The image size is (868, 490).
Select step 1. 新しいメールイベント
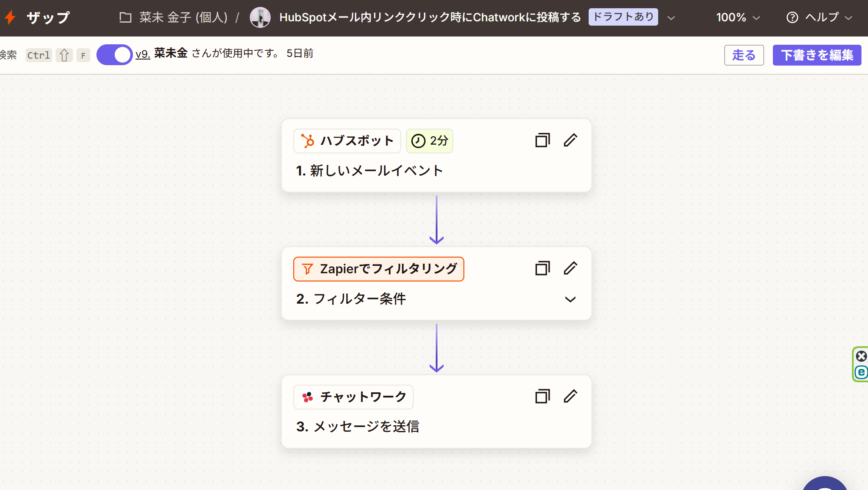click(x=369, y=171)
